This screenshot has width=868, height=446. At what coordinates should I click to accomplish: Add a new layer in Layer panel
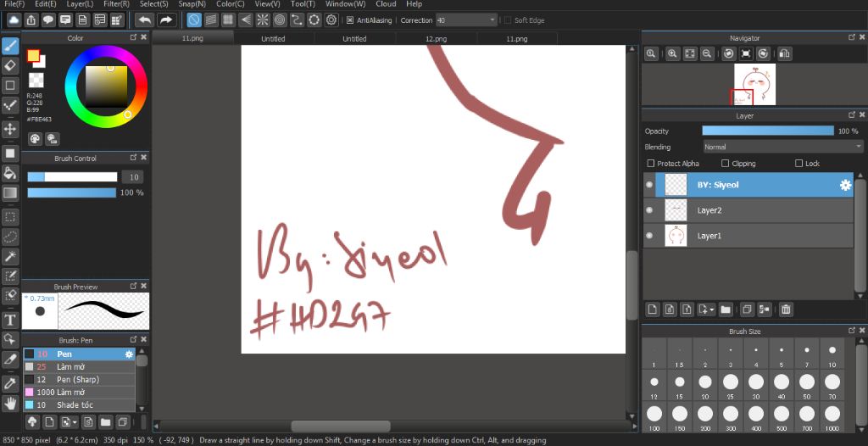[x=652, y=309]
